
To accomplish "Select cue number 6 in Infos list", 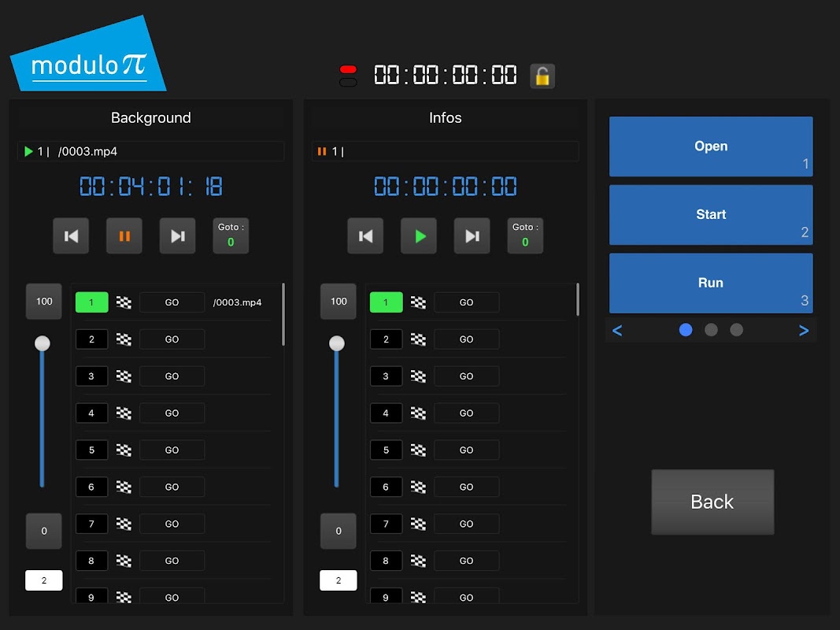I will pyautogui.click(x=386, y=487).
